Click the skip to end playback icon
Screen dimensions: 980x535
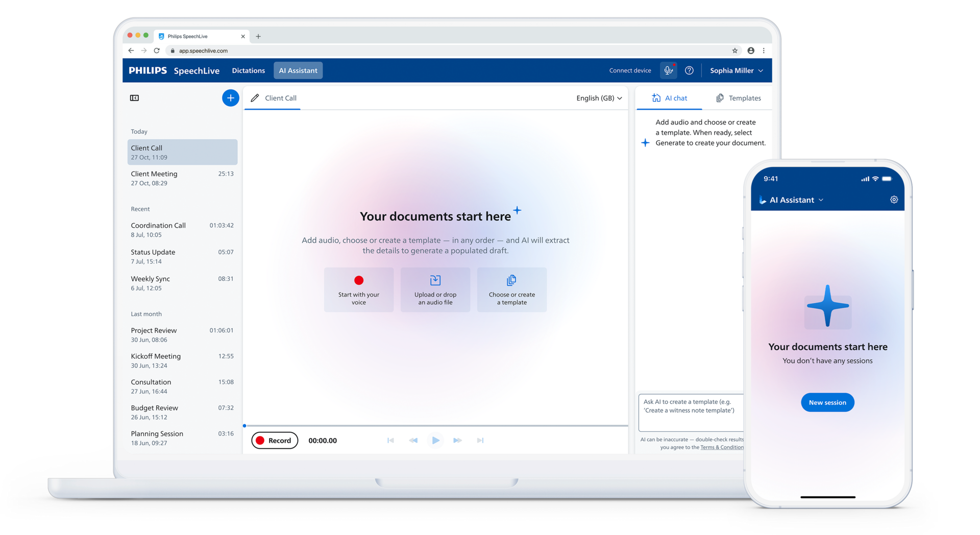pyautogui.click(x=480, y=440)
